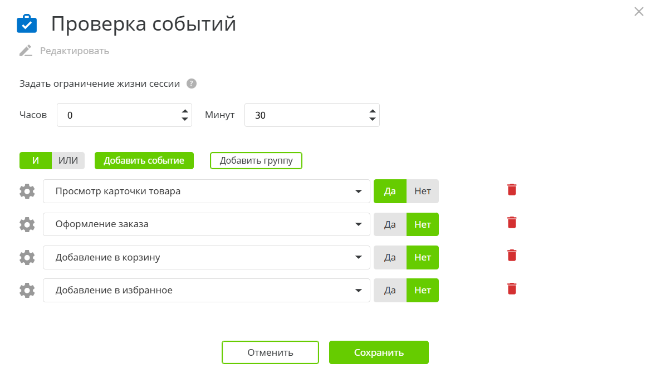Close the Проверка событий dialog

tap(639, 12)
